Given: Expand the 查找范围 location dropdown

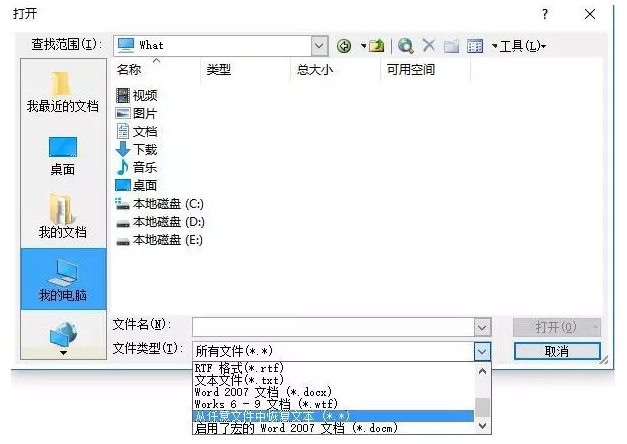Looking at the screenshot, I should click(319, 46).
